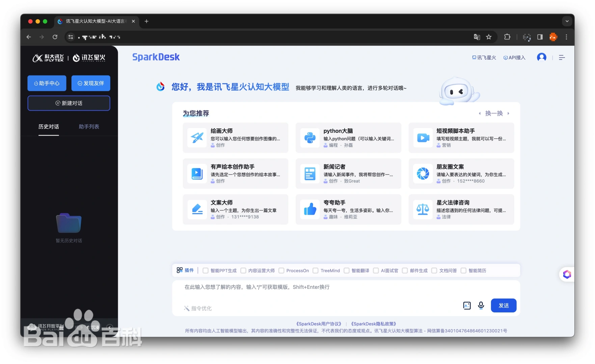Open the SparkDesk隐私政策 link
Viewport: 595px width, 364px height.
(374, 324)
